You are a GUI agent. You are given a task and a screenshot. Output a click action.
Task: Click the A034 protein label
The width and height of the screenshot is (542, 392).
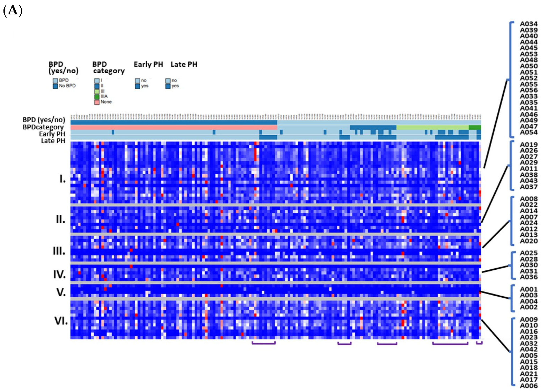pos(529,24)
